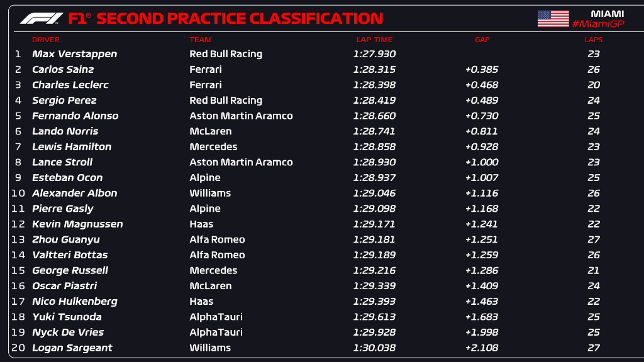
Task: Select the TEAM column header
Action: (x=201, y=40)
